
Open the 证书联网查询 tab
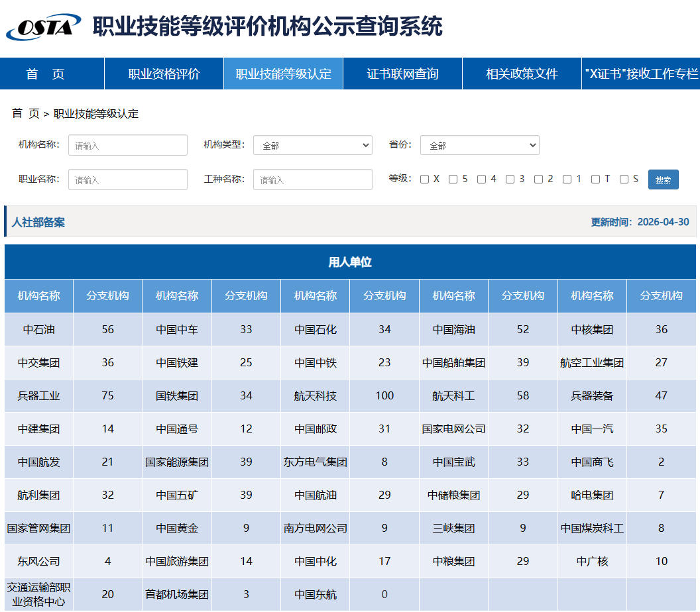402,74
